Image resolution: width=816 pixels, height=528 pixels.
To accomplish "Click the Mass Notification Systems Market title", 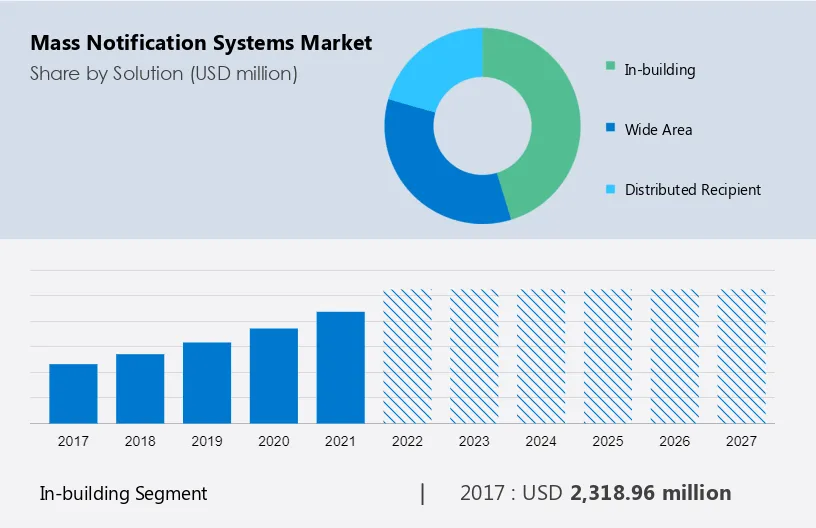I will pos(201,43).
